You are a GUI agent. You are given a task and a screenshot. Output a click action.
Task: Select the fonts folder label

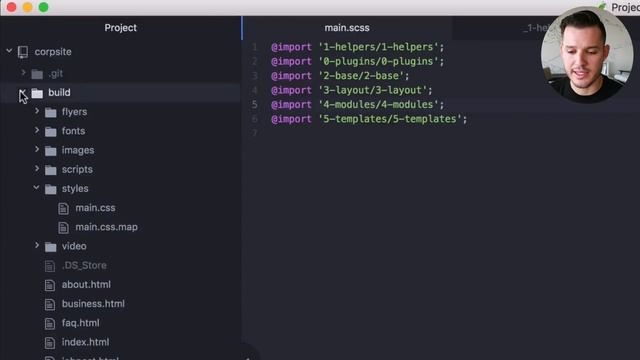point(73,131)
